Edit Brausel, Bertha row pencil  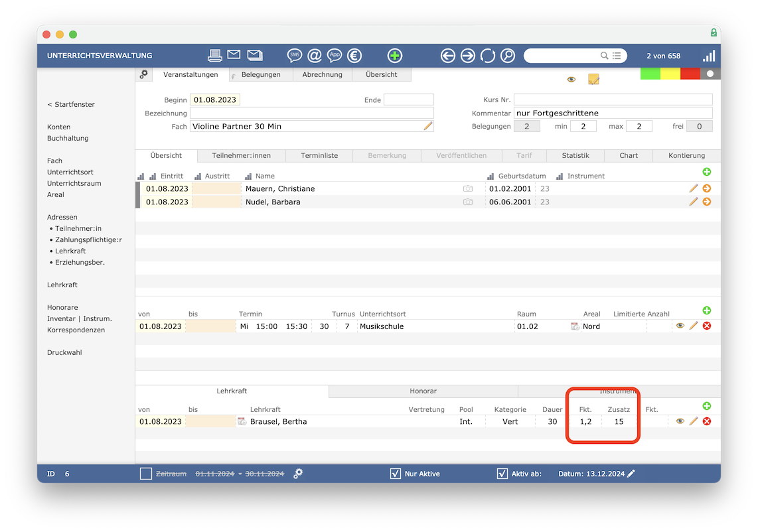point(693,421)
